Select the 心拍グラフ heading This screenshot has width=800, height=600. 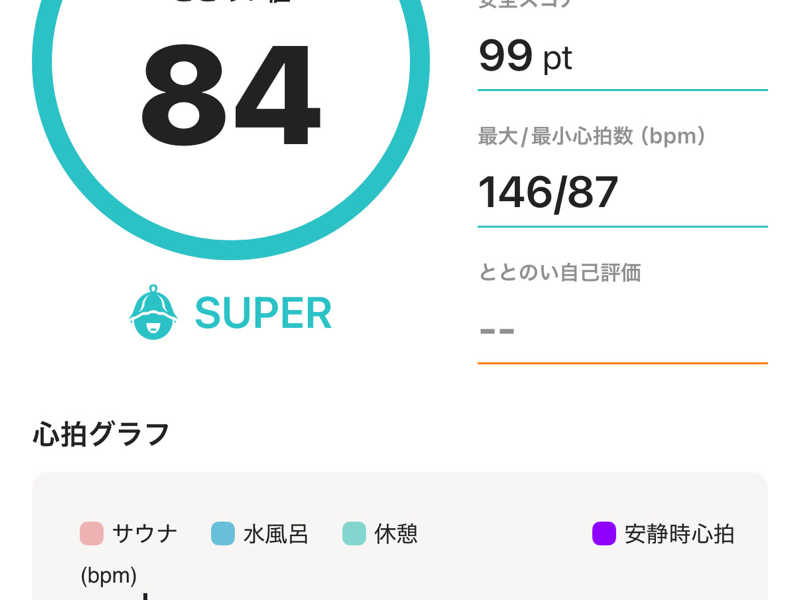pyautogui.click(x=101, y=434)
